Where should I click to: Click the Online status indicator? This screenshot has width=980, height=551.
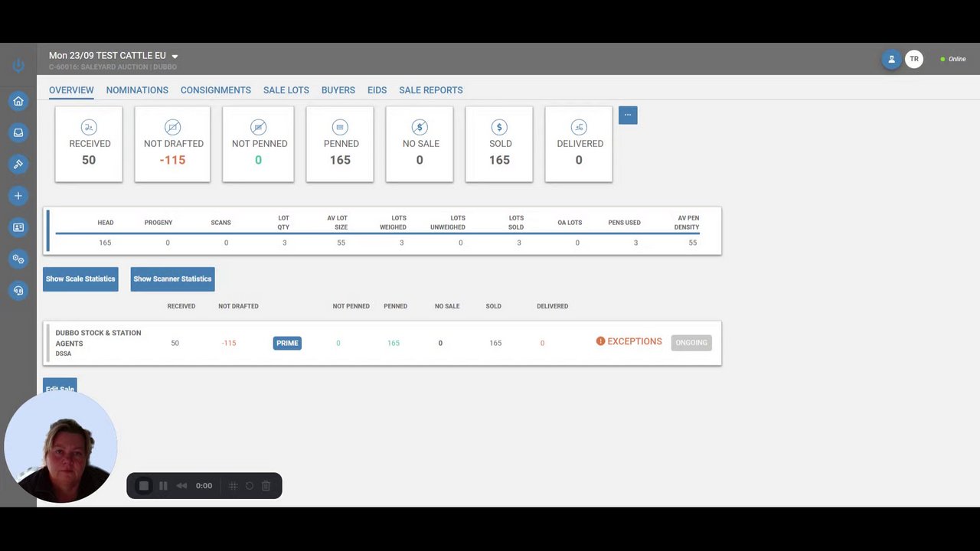(953, 59)
